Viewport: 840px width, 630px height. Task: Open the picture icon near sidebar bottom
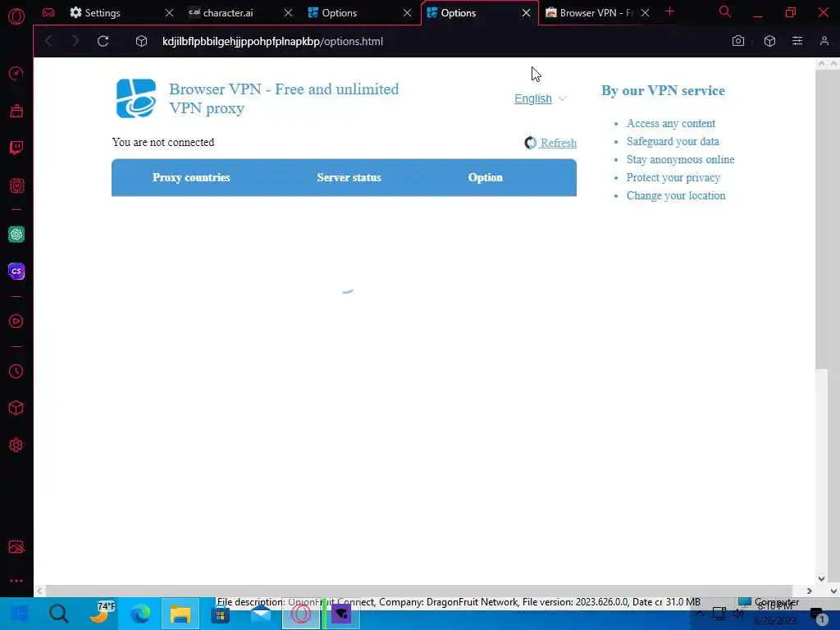coord(16,546)
